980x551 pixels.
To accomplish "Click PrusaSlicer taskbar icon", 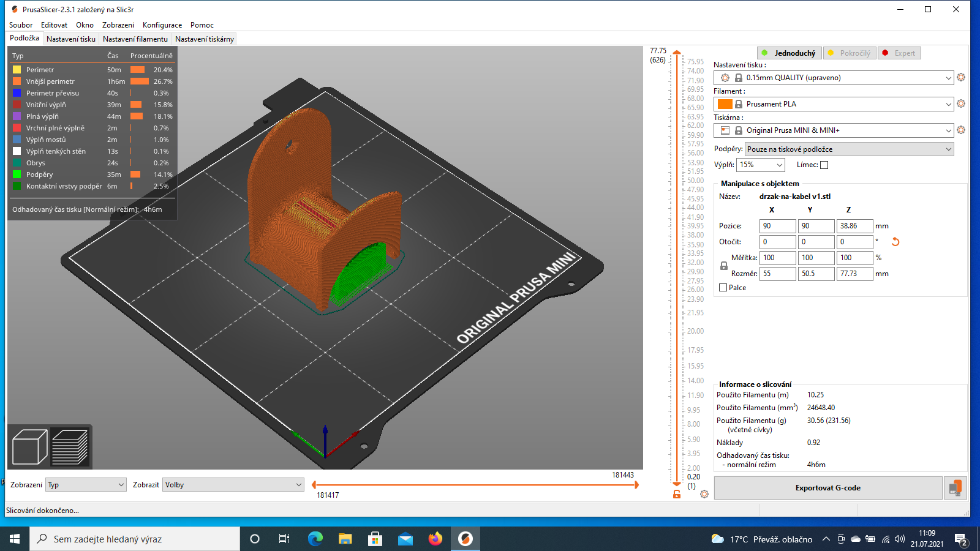I will (x=466, y=539).
